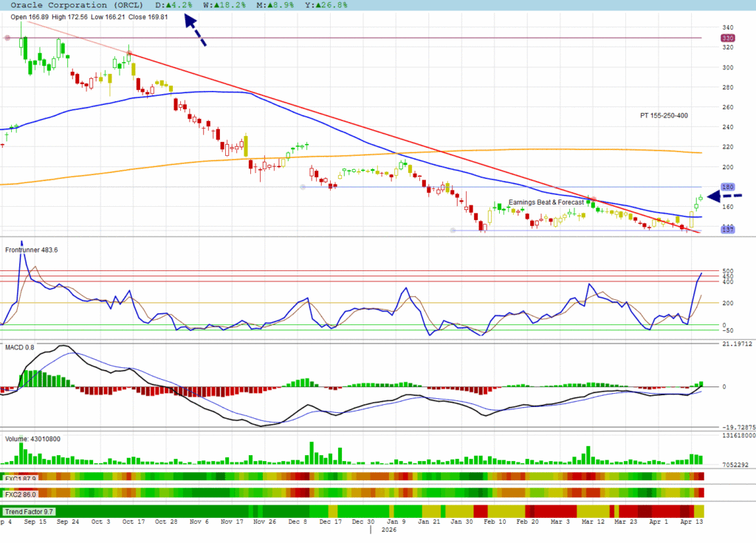Select the circle handle on the 330 line

coord(7,38)
